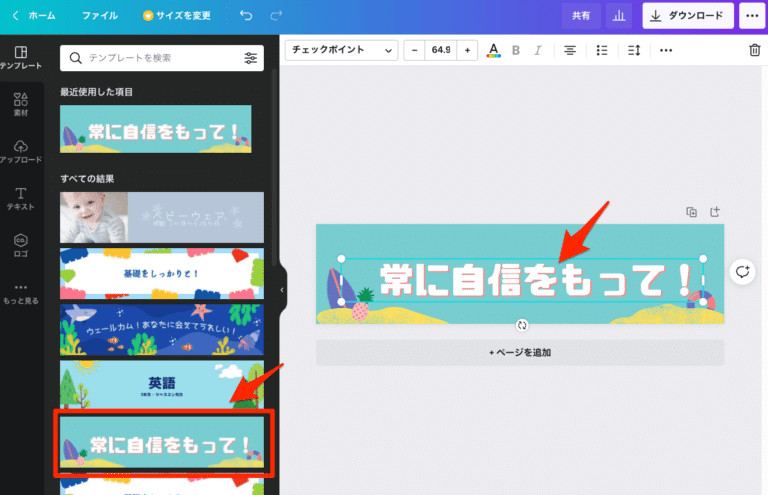Focus the テンプレートを検索 search field
Screen dimensions: 768x495
pyautogui.click(x=162, y=58)
